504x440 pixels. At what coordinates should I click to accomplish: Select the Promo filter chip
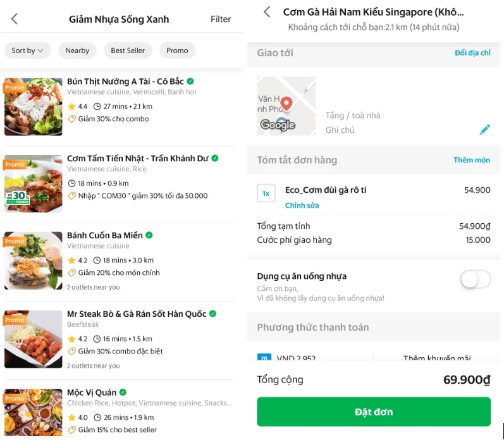pyautogui.click(x=177, y=51)
